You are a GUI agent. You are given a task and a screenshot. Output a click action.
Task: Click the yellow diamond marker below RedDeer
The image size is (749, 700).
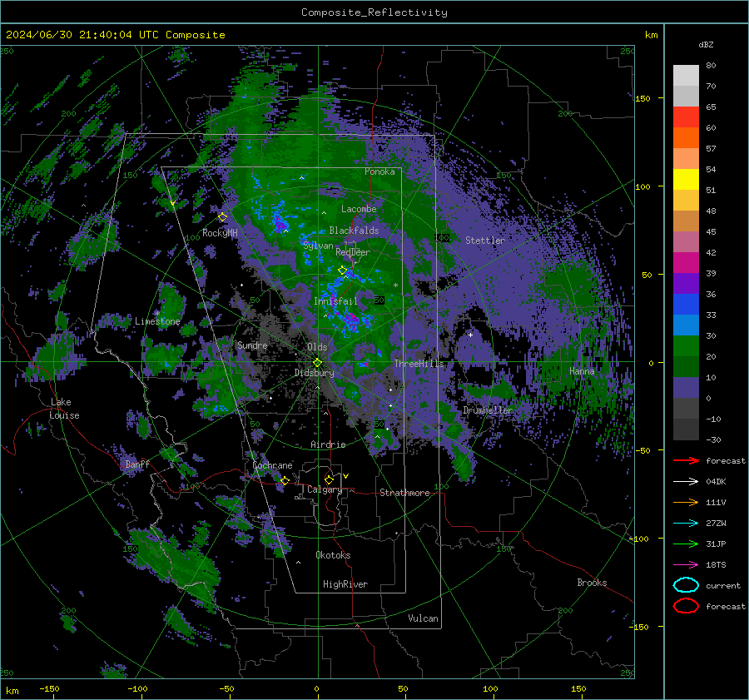coord(343,271)
